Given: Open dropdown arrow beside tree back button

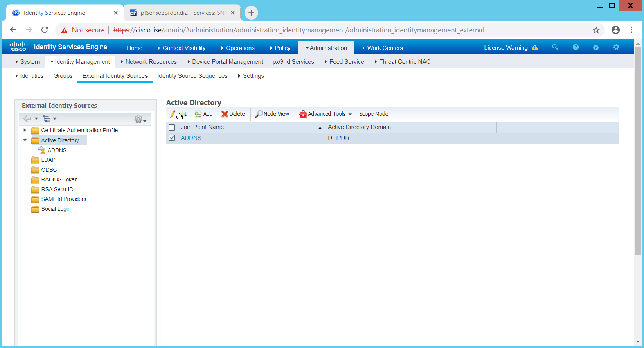Looking at the screenshot, I should tap(36, 118).
